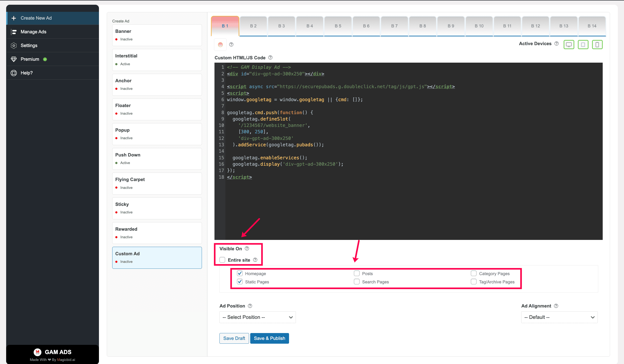
Task: Select the B 12 tab
Action: [535, 26]
